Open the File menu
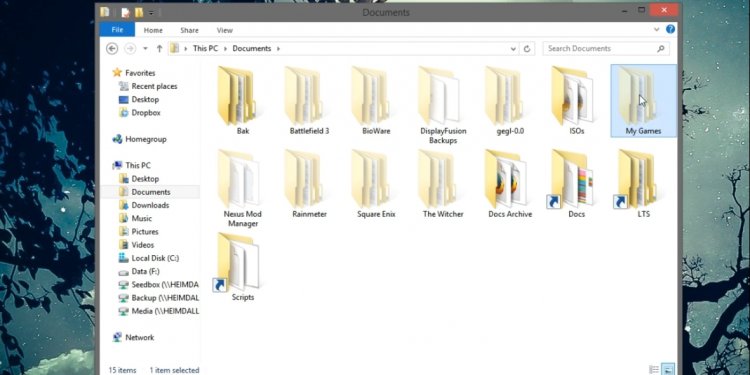This screenshot has width=750, height=375. [x=117, y=30]
